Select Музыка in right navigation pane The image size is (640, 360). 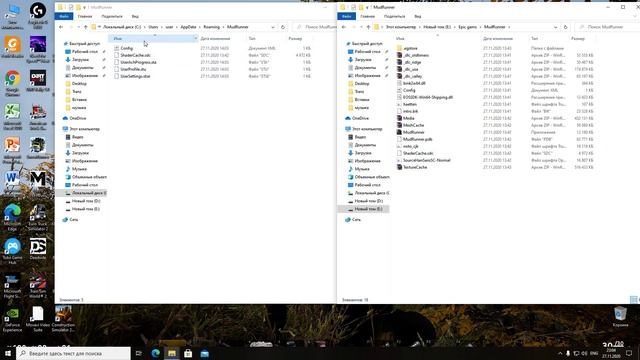pos(362,169)
